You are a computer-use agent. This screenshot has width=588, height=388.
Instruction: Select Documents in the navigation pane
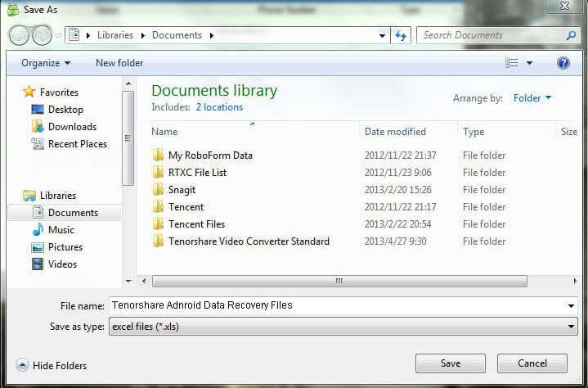click(65, 213)
